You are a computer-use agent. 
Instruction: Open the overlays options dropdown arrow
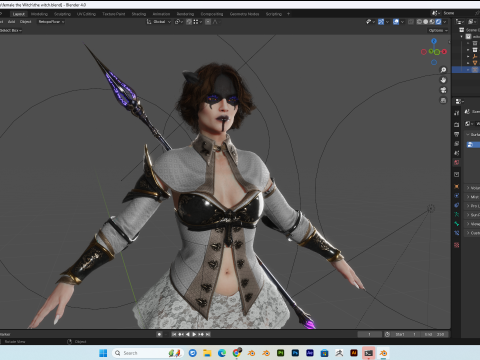(x=402, y=22)
